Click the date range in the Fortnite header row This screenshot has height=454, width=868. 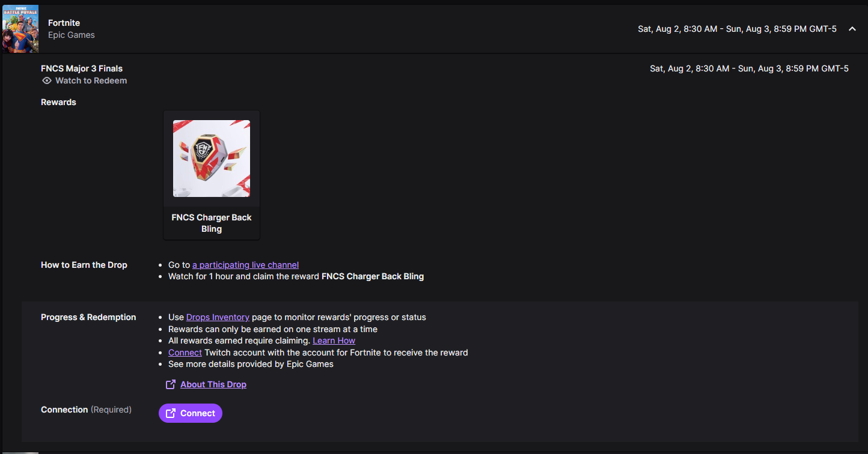coord(737,29)
